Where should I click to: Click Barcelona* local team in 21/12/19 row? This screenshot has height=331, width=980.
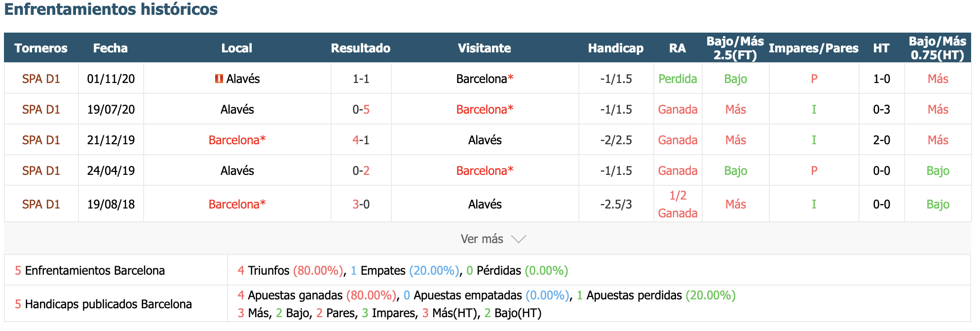(237, 140)
